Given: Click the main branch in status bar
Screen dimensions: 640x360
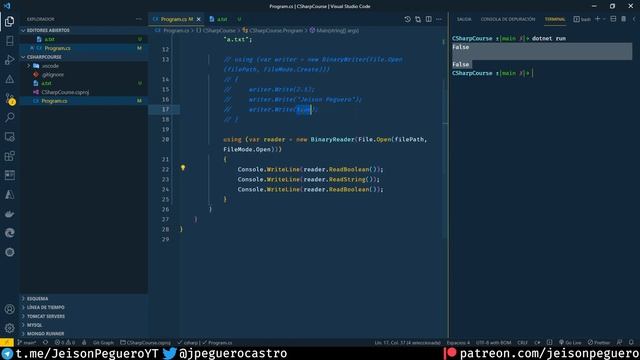Looking at the screenshot, I should pos(27,342).
